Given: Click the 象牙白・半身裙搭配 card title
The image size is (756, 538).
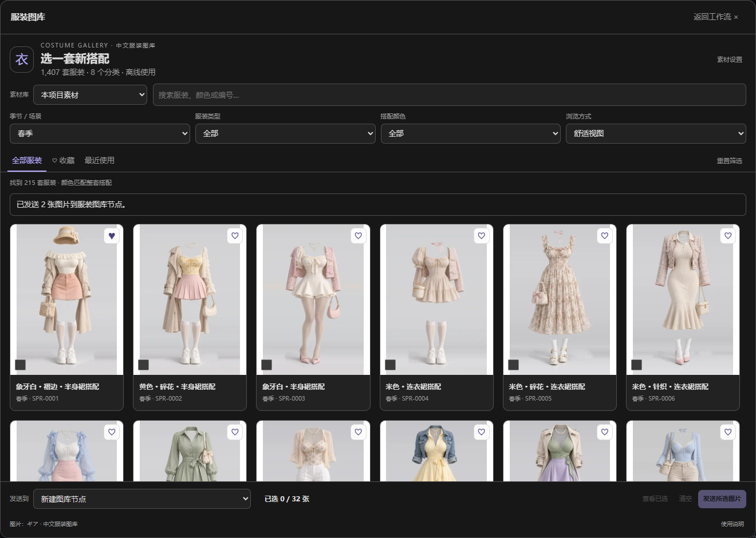Looking at the screenshot, I should (293, 387).
